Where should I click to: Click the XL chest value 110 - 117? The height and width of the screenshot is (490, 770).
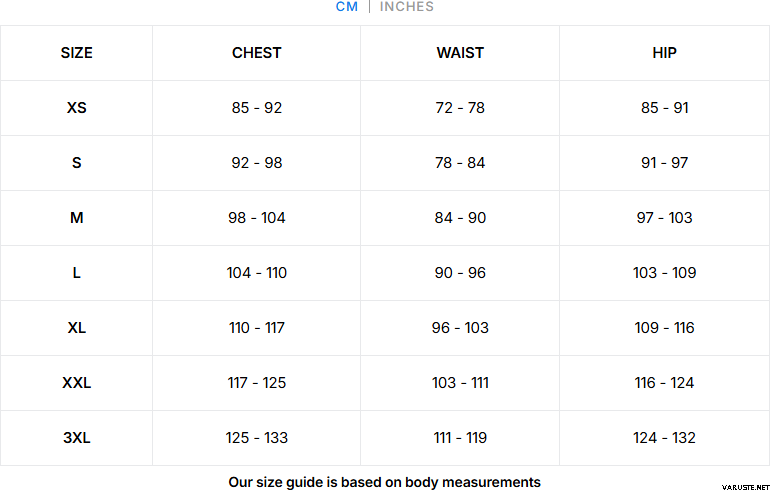(x=257, y=328)
